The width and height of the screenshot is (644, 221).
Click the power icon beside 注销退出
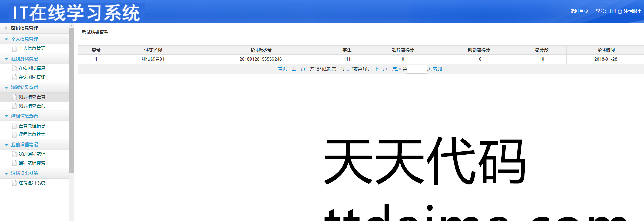tap(620, 12)
